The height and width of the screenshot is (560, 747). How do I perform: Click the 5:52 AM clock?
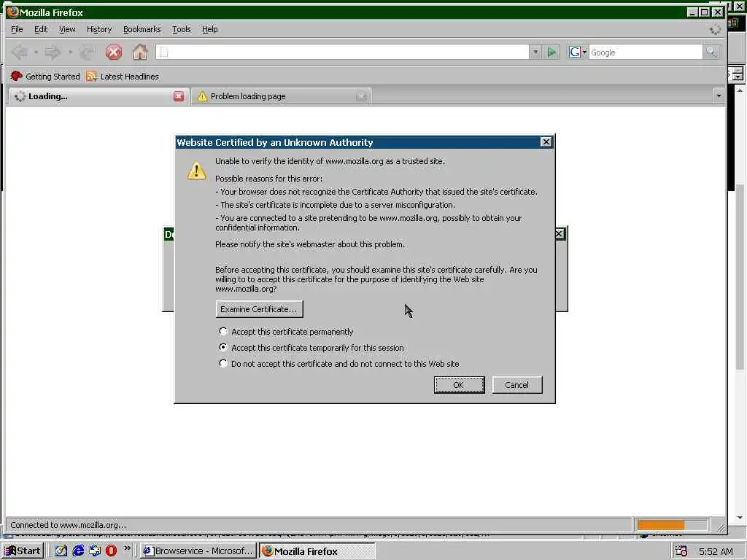[x=716, y=551]
